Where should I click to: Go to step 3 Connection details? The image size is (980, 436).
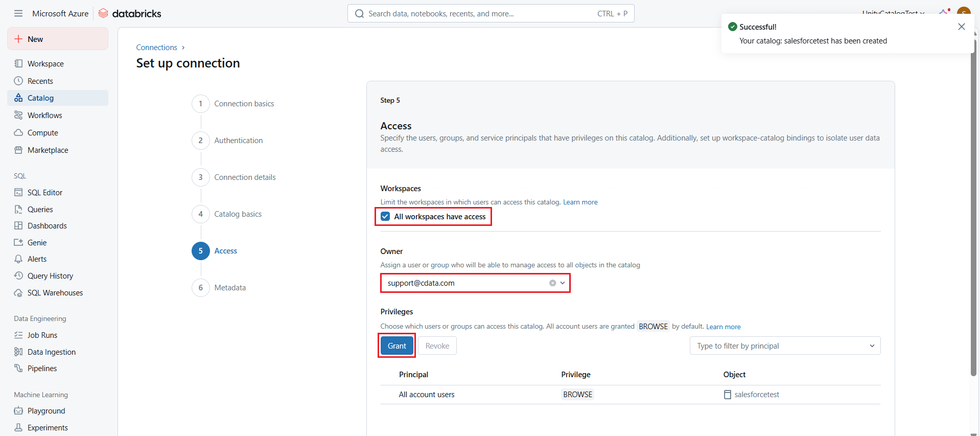tap(235, 177)
